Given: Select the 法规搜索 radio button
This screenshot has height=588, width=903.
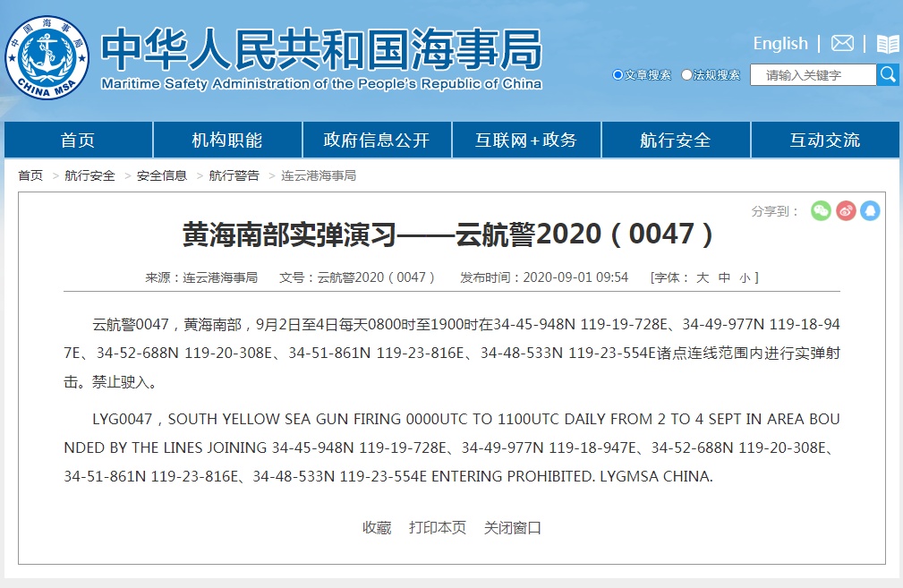Looking at the screenshot, I should click(686, 75).
